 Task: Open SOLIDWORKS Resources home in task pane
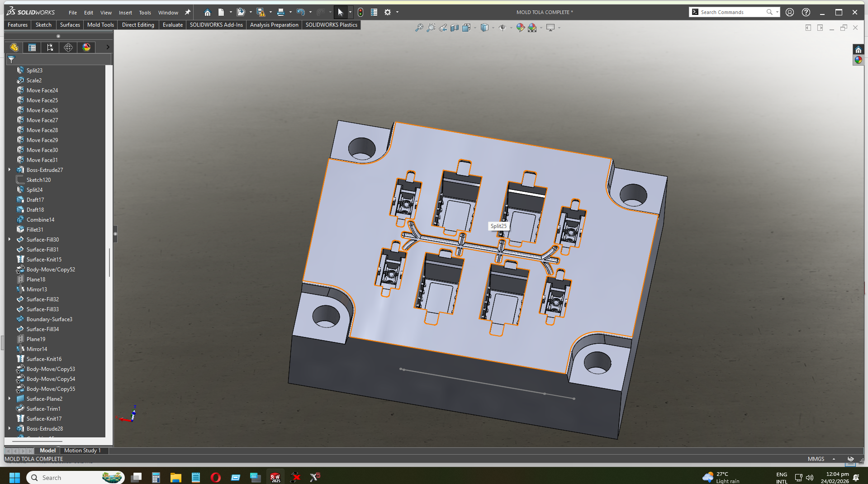coord(858,50)
